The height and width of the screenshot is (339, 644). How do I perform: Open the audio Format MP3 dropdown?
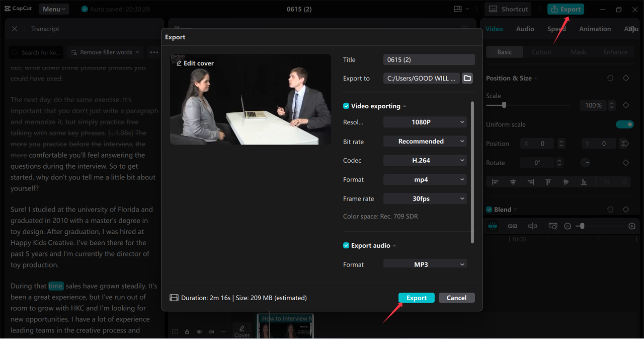(425, 263)
